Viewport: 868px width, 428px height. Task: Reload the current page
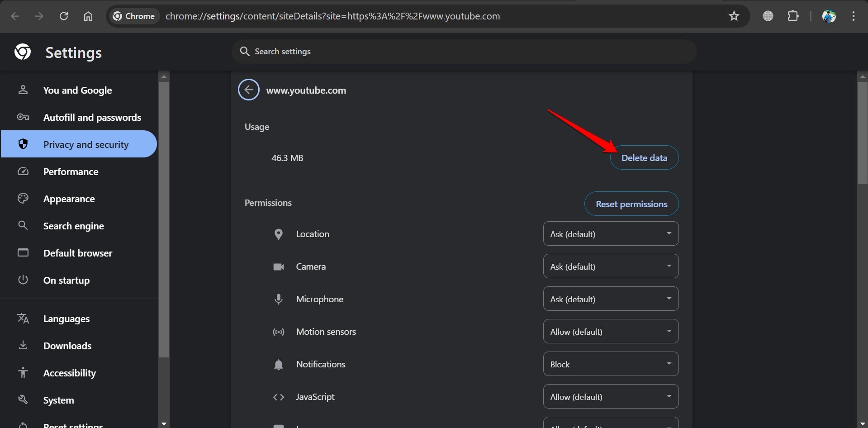coord(64,16)
